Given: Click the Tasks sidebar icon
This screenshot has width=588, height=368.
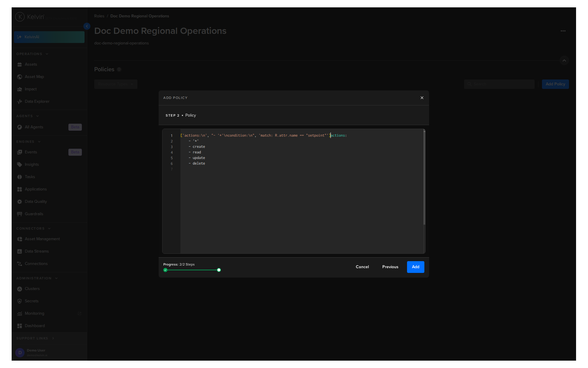Looking at the screenshot, I should point(20,177).
